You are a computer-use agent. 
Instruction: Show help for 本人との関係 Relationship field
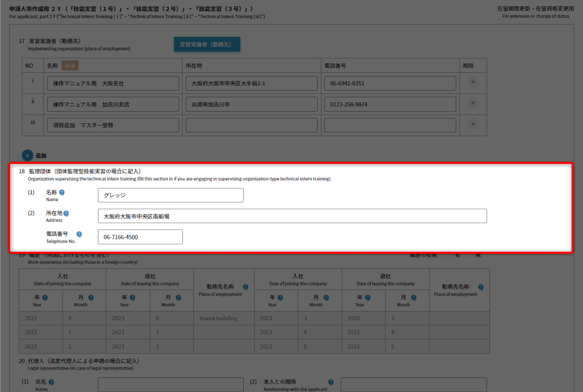click(x=331, y=382)
